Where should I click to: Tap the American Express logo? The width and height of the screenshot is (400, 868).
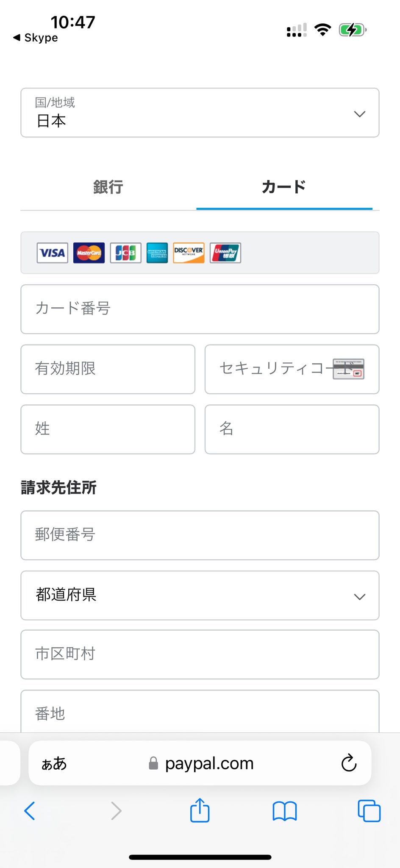(157, 253)
